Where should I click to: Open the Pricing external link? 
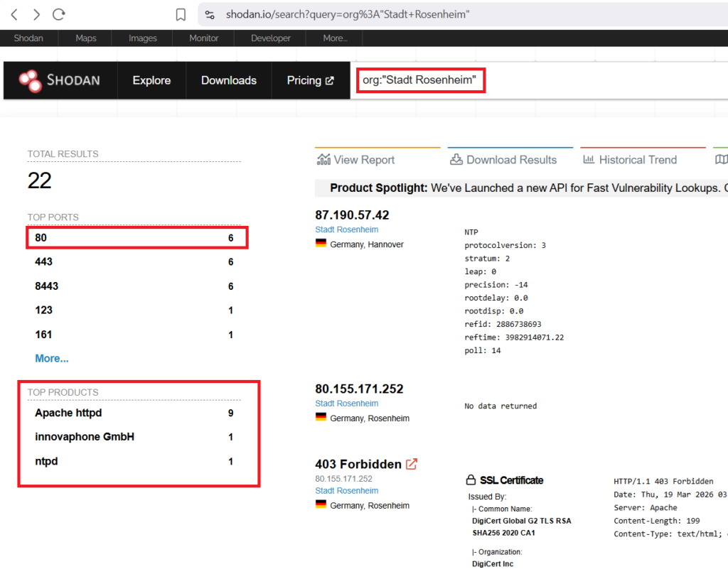[x=310, y=80]
